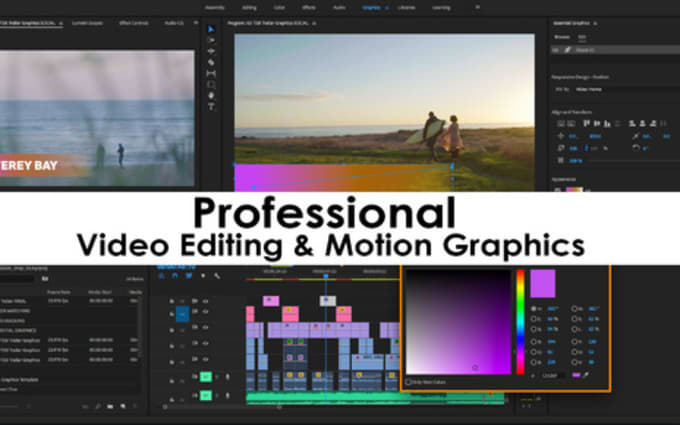Click the hue spectrum slider
680x425 pixels.
(x=520, y=322)
